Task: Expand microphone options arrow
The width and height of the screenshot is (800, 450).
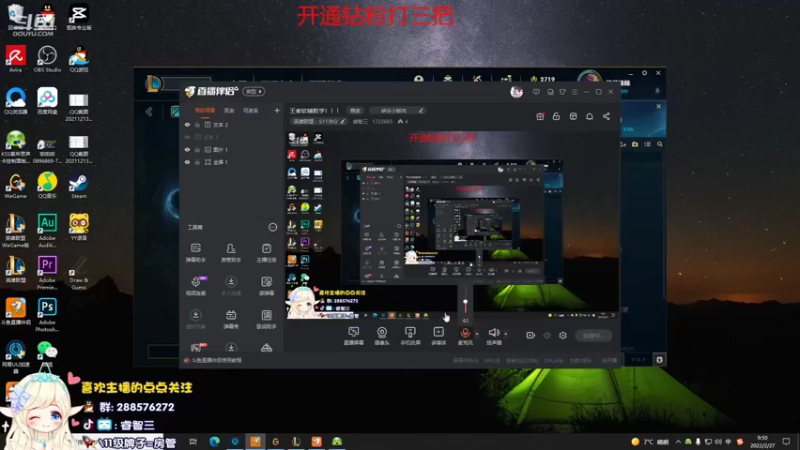Action: pyautogui.click(x=477, y=334)
